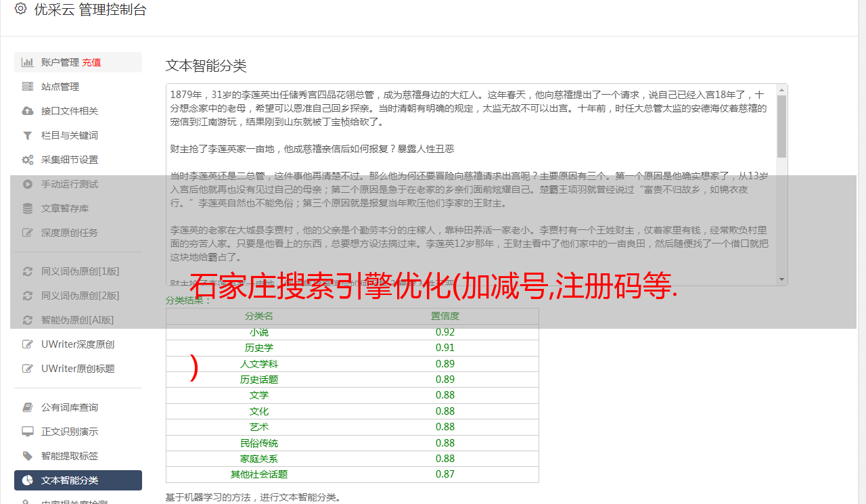Click the text area scrollbar up arrow
The width and height of the screenshot is (866, 504).
pos(782,89)
